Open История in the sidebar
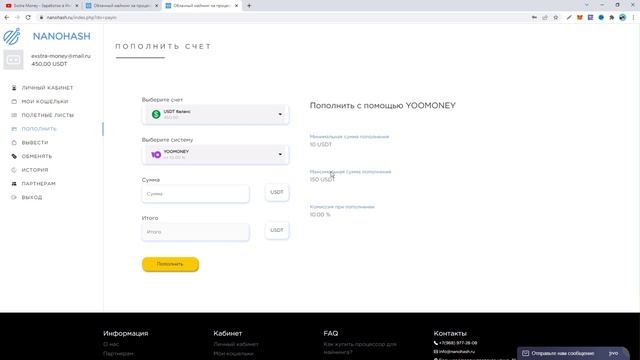Image resolution: width=640 pixels, height=360 pixels. tap(35, 170)
